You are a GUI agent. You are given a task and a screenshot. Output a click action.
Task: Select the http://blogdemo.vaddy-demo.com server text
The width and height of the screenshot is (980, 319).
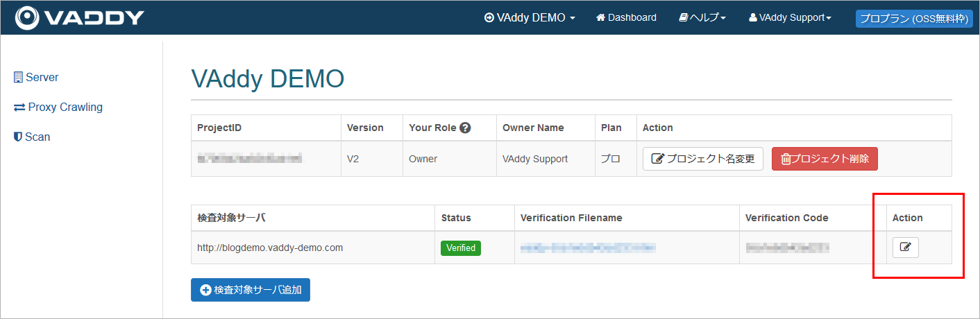click(x=270, y=247)
